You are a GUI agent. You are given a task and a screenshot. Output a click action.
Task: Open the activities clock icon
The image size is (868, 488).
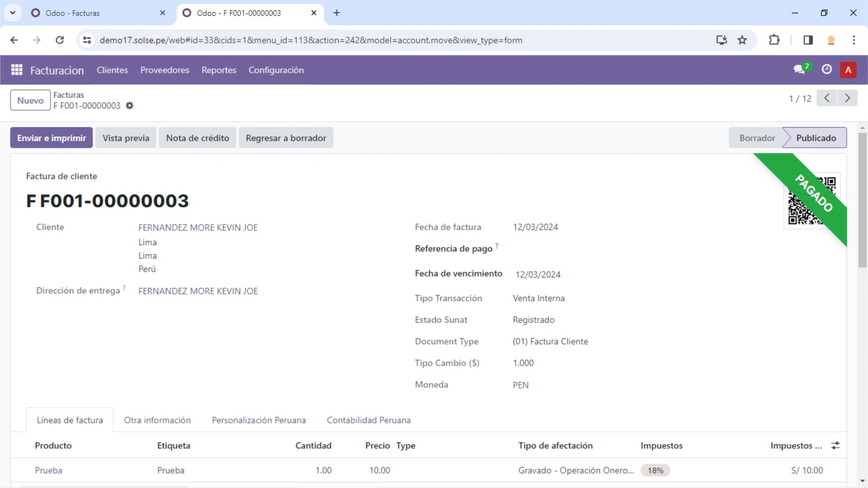(x=827, y=69)
